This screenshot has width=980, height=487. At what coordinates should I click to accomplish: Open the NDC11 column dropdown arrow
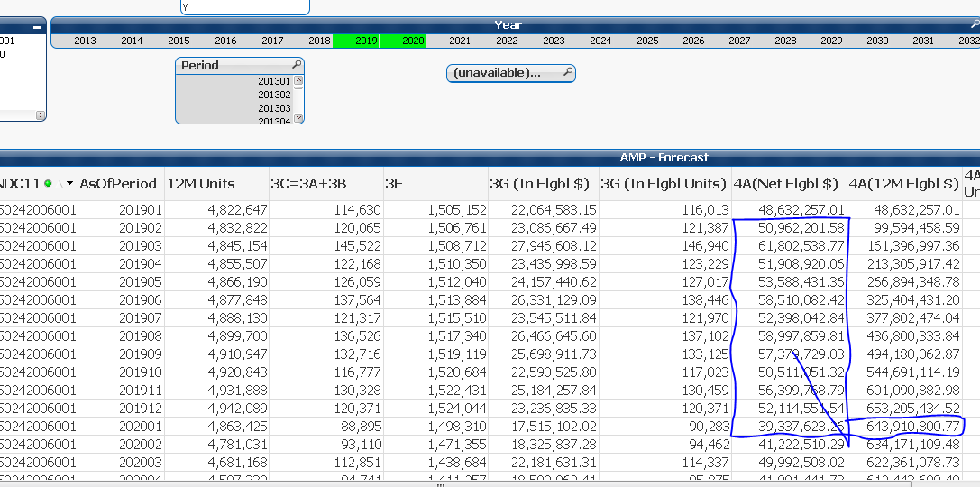[69, 184]
